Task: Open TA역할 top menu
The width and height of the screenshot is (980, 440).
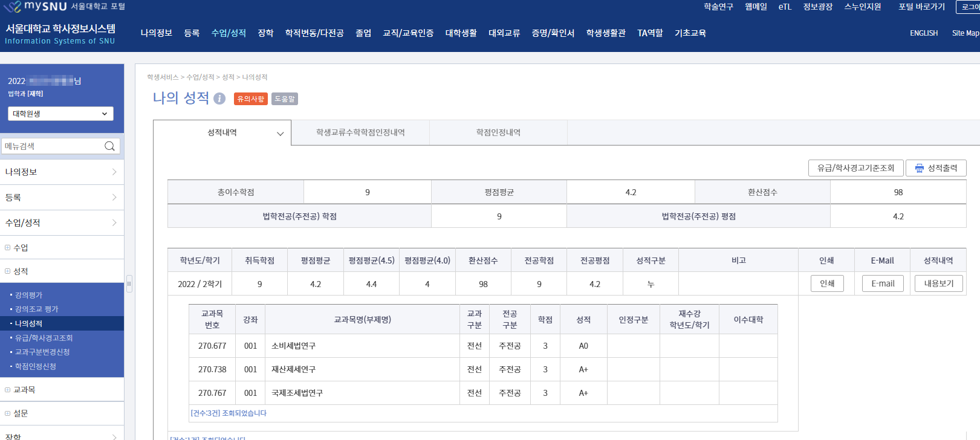Action: (650, 33)
